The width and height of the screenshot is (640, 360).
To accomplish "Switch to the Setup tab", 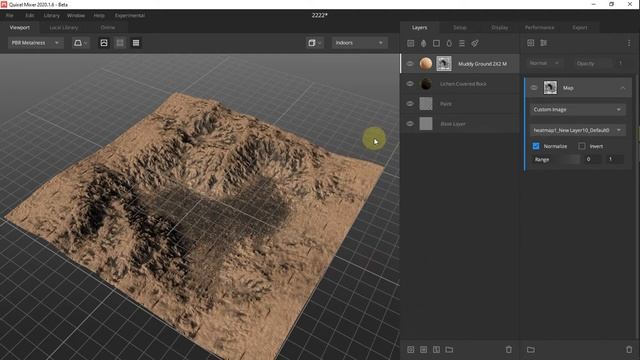I will (460, 27).
